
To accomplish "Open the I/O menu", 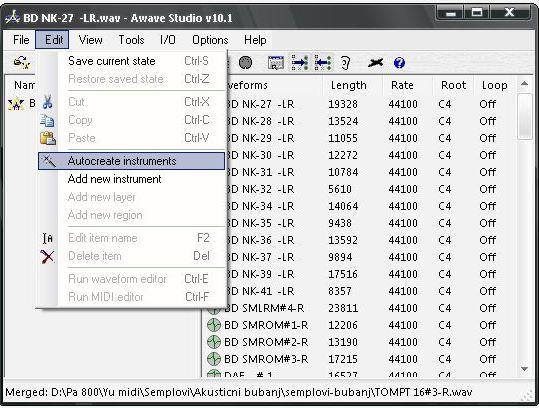I will click(168, 40).
